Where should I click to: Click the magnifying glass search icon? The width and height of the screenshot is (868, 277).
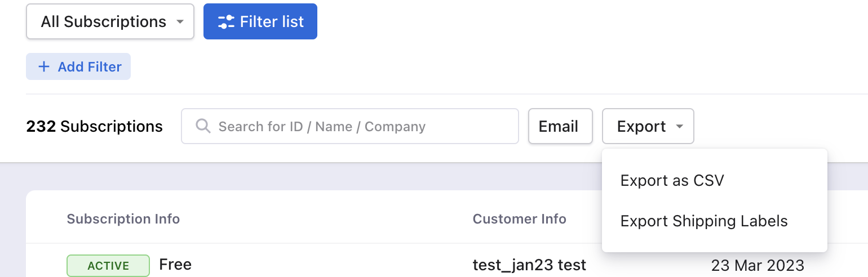coord(203,126)
